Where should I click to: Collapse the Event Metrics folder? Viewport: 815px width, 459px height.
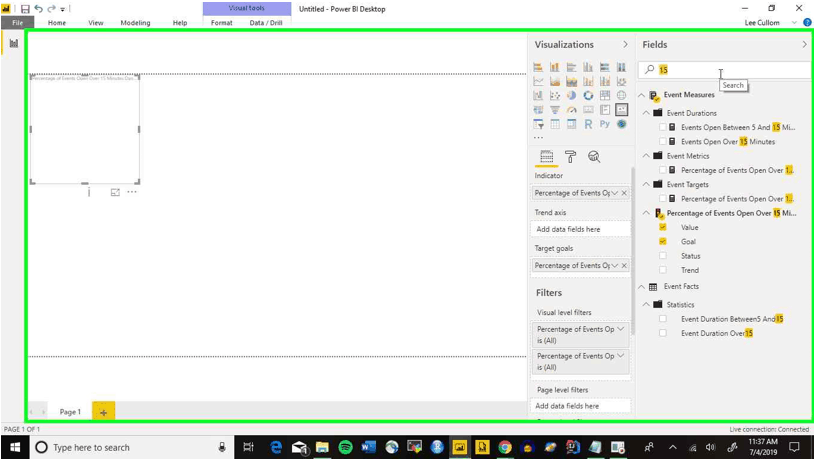point(646,155)
